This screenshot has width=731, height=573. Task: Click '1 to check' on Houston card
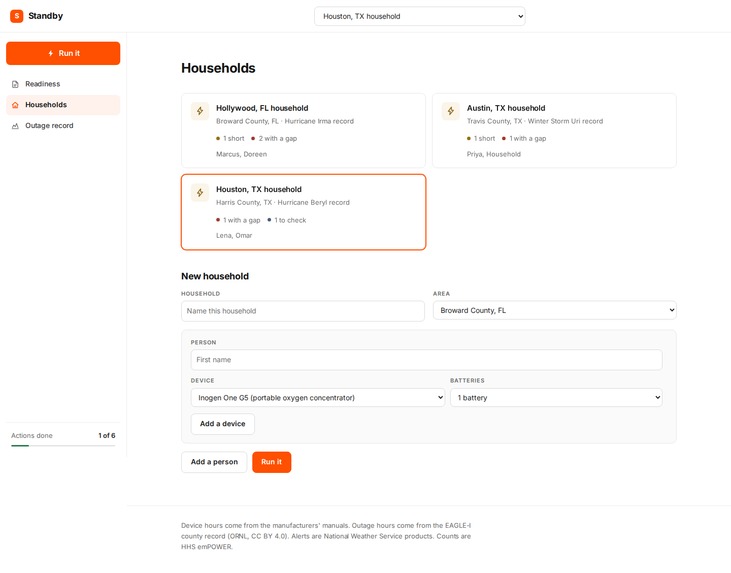(x=287, y=220)
